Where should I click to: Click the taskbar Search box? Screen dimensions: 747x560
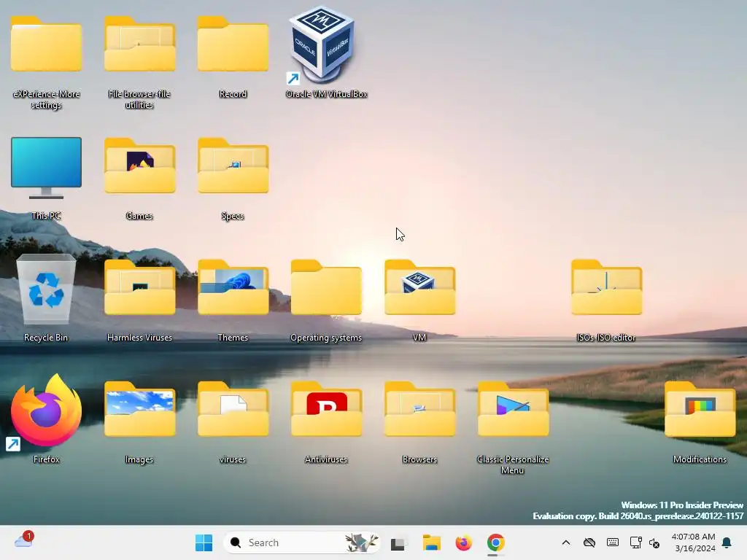301,542
